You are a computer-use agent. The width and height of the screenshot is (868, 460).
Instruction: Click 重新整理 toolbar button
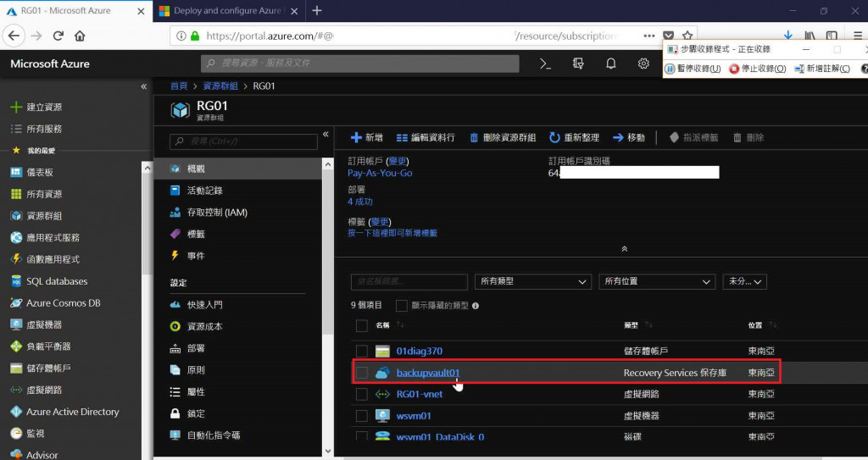tap(575, 137)
